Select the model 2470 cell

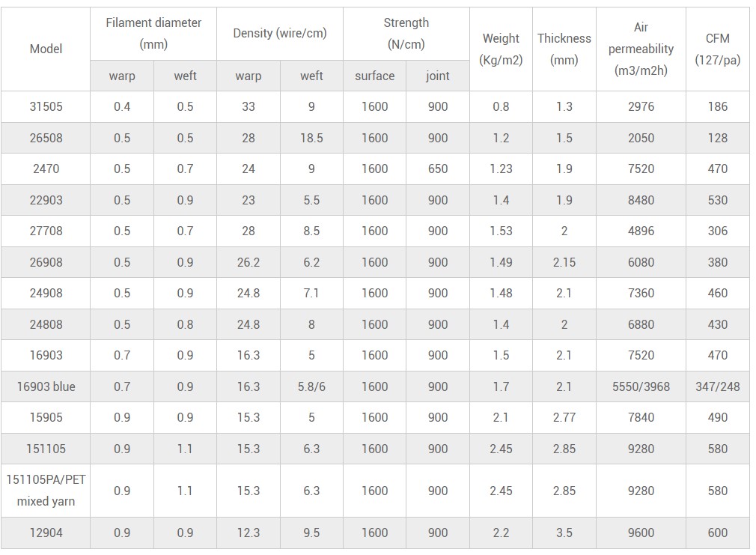(46, 169)
